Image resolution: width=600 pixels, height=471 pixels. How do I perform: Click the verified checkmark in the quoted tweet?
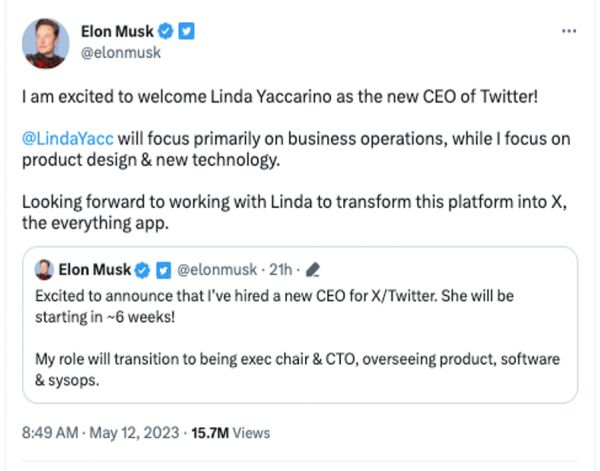[x=143, y=270]
